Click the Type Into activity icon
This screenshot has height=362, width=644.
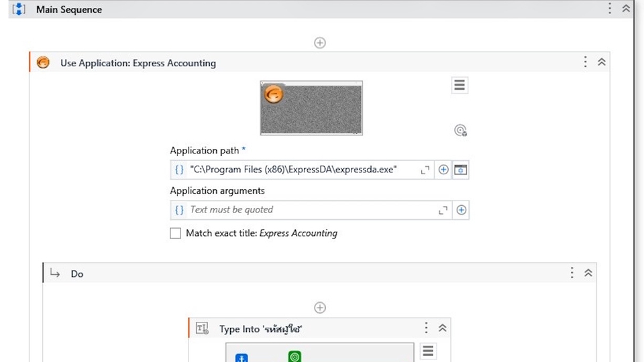(202, 328)
